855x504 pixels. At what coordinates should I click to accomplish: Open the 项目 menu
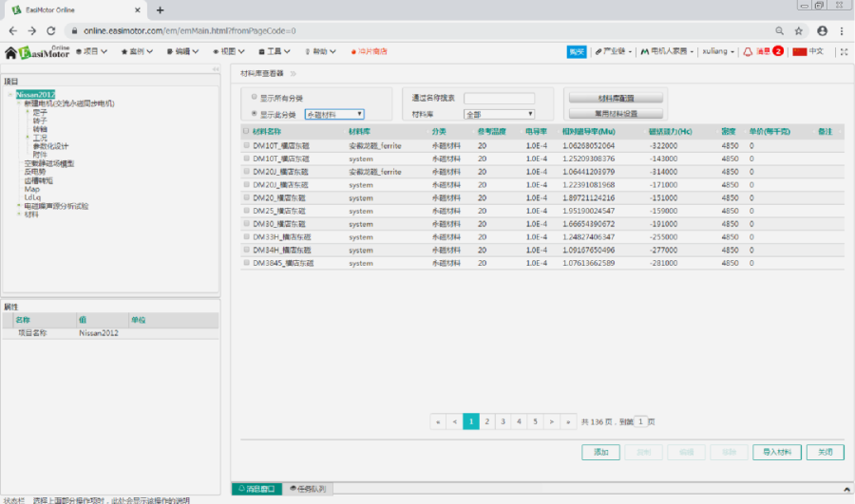[x=91, y=52]
